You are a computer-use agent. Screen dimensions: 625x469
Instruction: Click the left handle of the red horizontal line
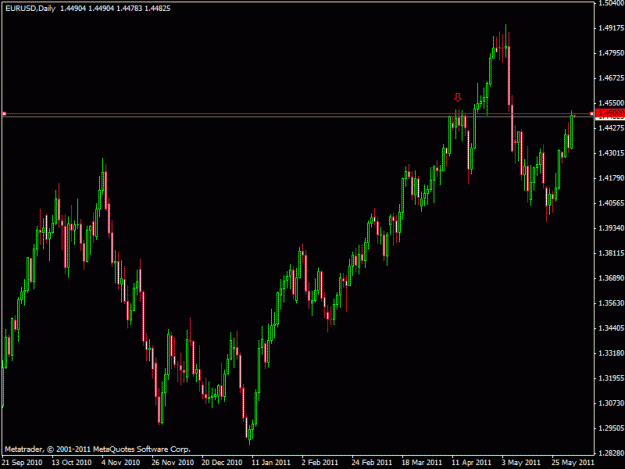tap(4, 114)
